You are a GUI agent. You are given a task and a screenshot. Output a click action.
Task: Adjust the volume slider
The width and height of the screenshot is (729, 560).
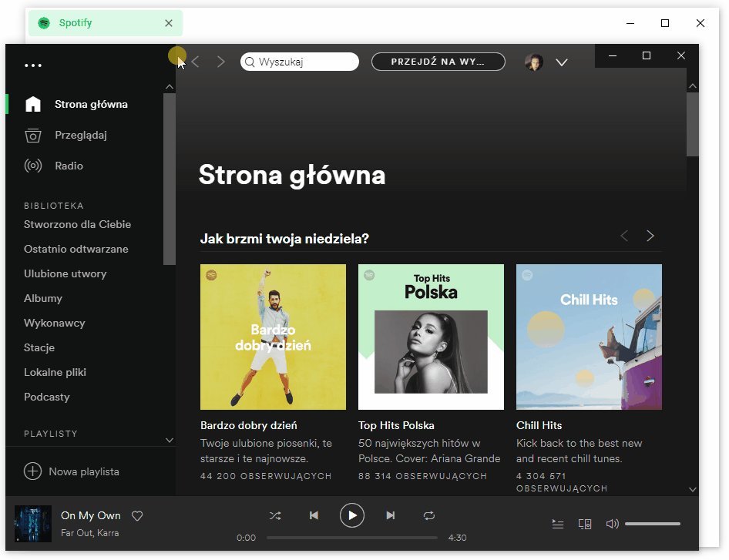[652, 524]
